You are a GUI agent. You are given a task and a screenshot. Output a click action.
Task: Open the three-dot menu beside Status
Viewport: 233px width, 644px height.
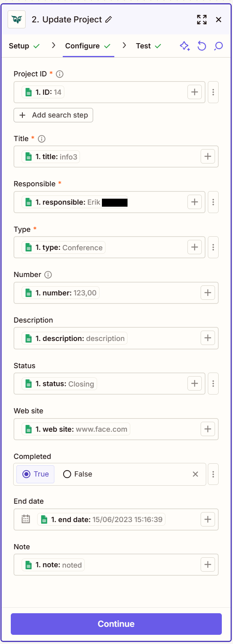tap(213, 383)
